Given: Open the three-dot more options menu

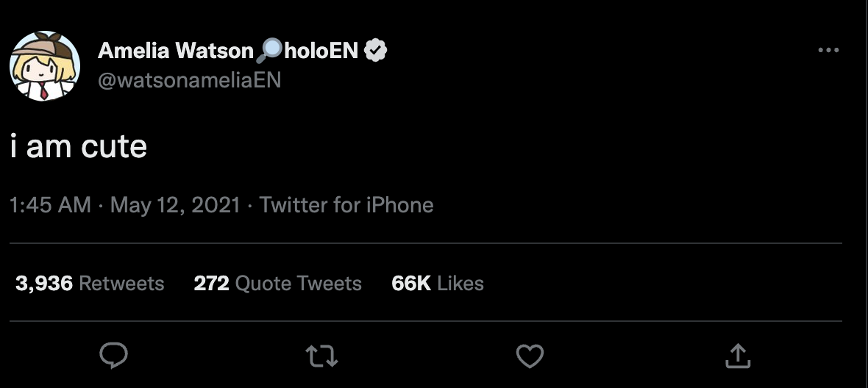Looking at the screenshot, I should (x=828, y=50).
